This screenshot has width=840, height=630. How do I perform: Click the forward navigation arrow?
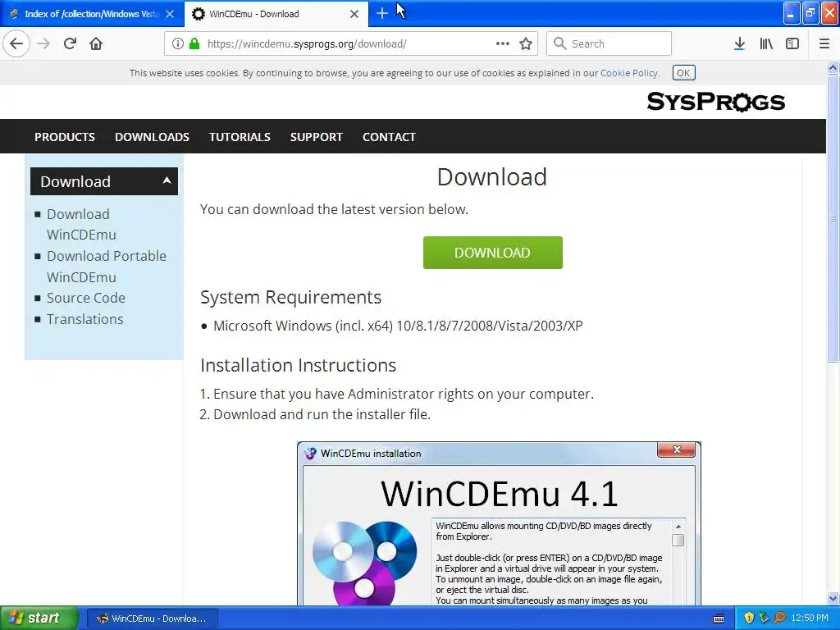43,43
